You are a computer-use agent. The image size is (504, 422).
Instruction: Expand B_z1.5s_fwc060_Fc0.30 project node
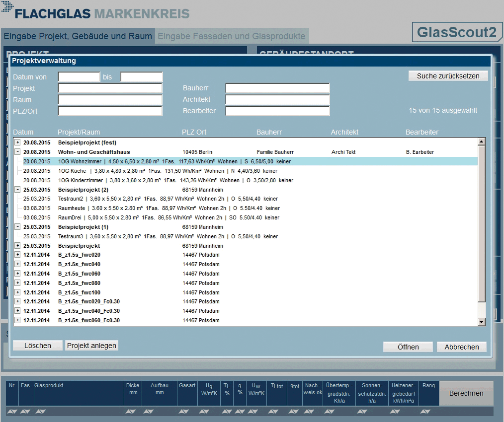coord(18,320)
